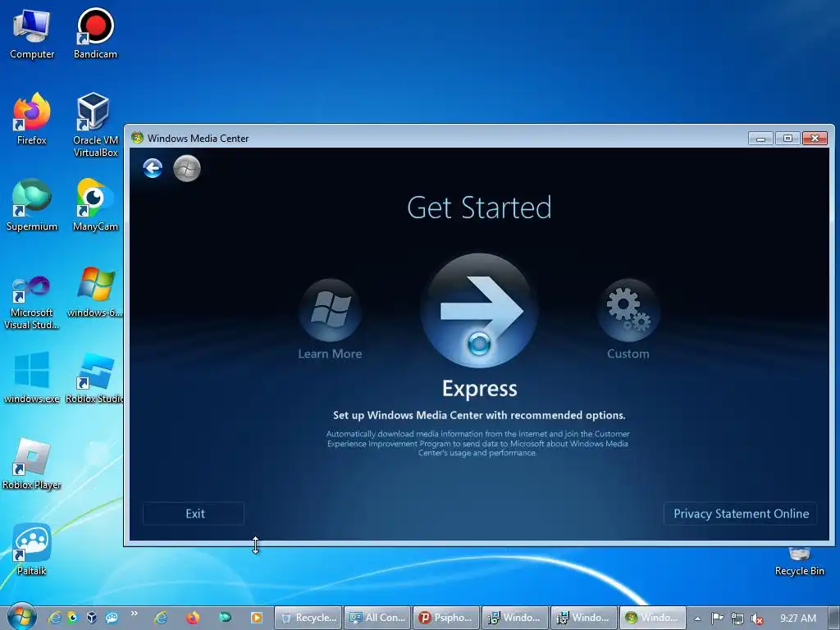840x630 pixels.
Task: Click 'Set up Windows Media Center with recommended options.'
Action: tap(479, 415)
